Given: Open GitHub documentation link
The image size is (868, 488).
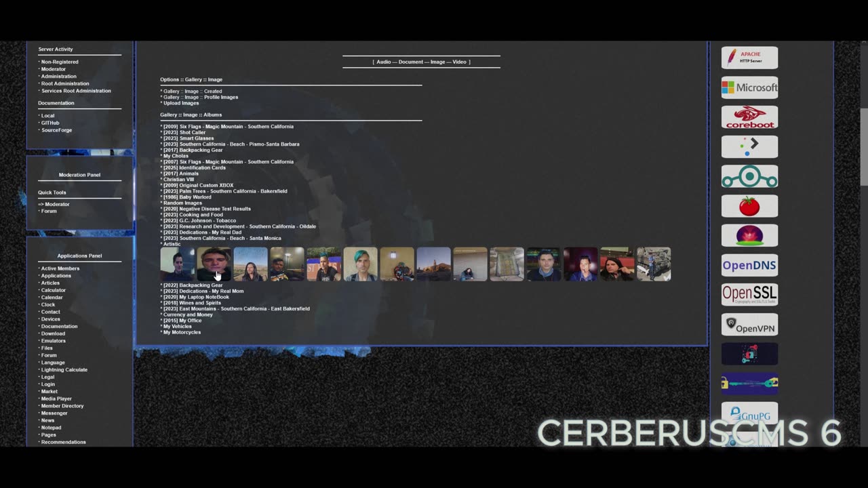Looking at the screenshot, I should [50, 123].
